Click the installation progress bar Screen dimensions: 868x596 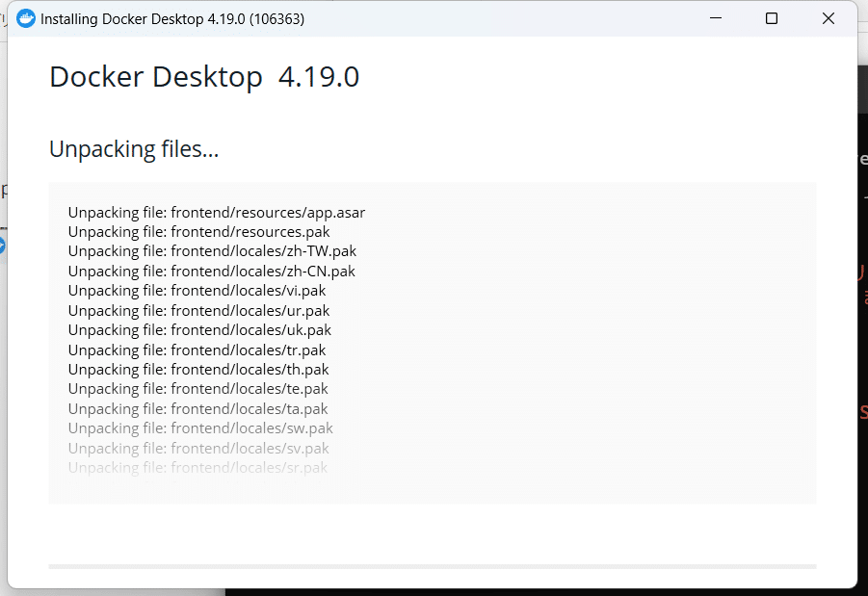pyautogui.click(x=433, y=567)
